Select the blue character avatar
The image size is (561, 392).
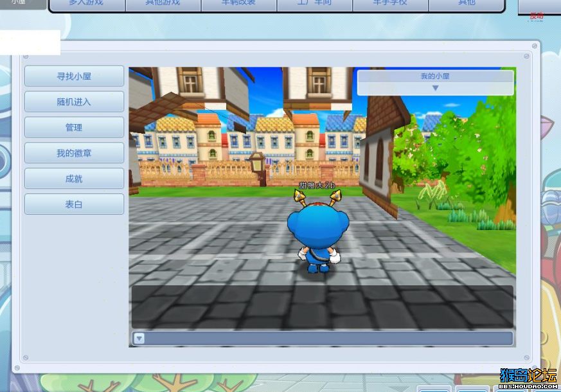(318, 231)
